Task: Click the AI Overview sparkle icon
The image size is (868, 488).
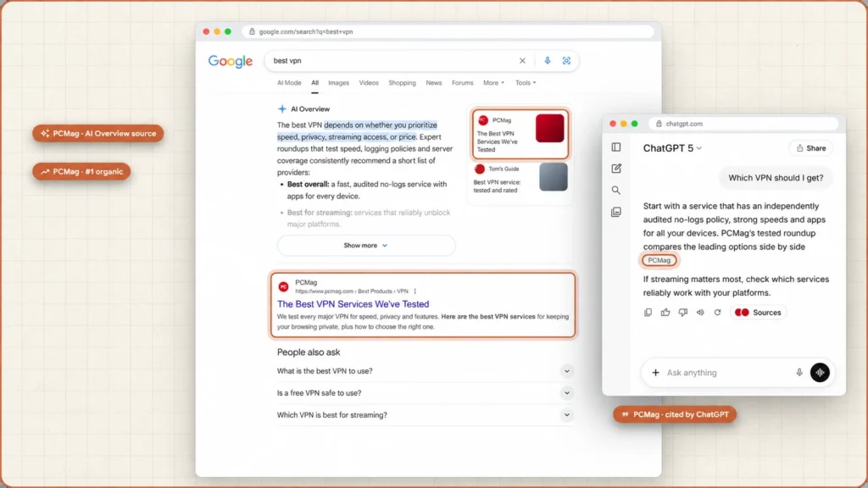Action: (281, 109)
